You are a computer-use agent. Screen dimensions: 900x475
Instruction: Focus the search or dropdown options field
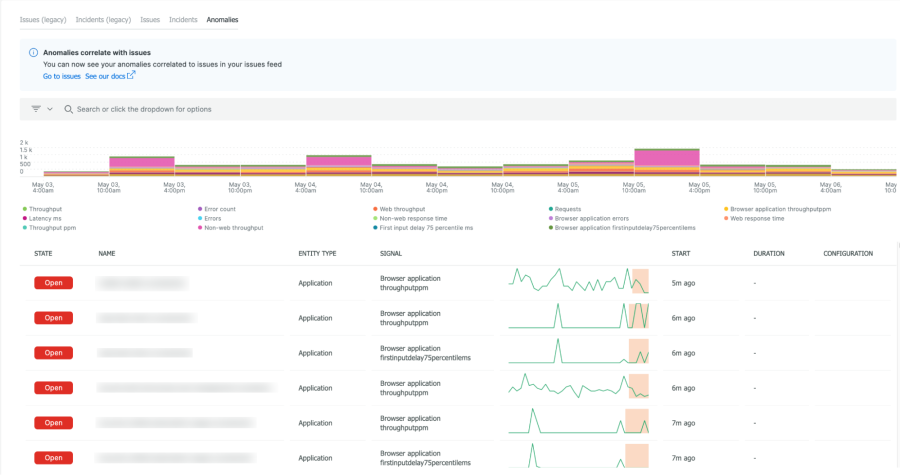[300, 109]
